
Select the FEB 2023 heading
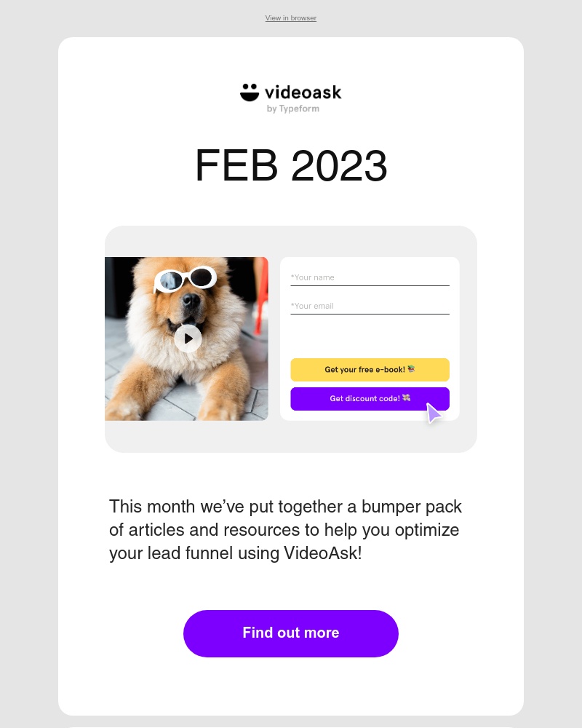coord(290,165)
